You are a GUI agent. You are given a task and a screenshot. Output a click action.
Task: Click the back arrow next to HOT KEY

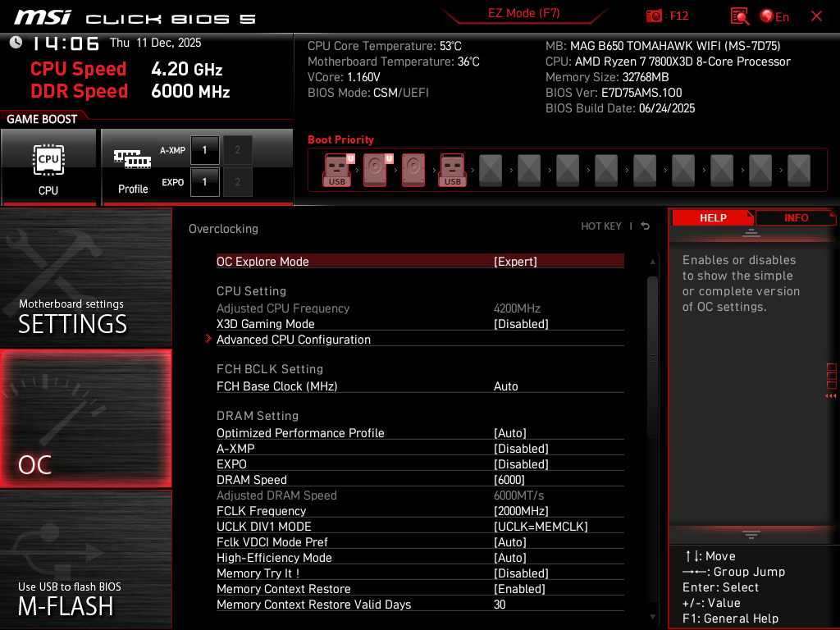(646, 226)
